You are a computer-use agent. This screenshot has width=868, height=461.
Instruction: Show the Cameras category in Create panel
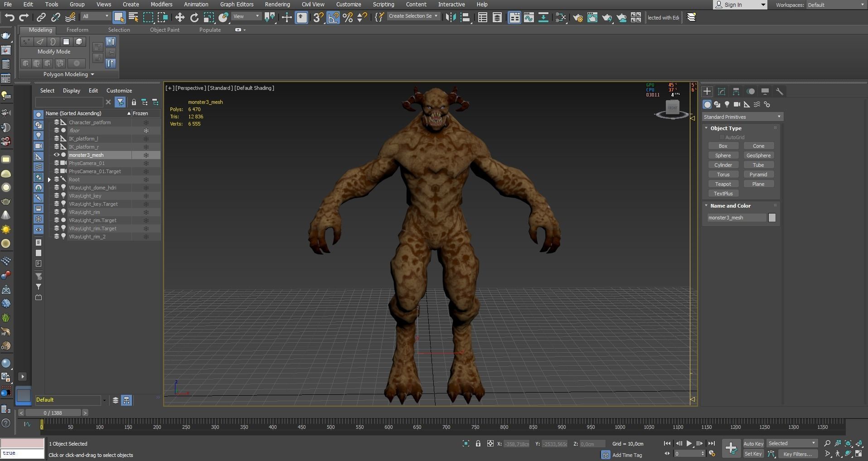737,104
